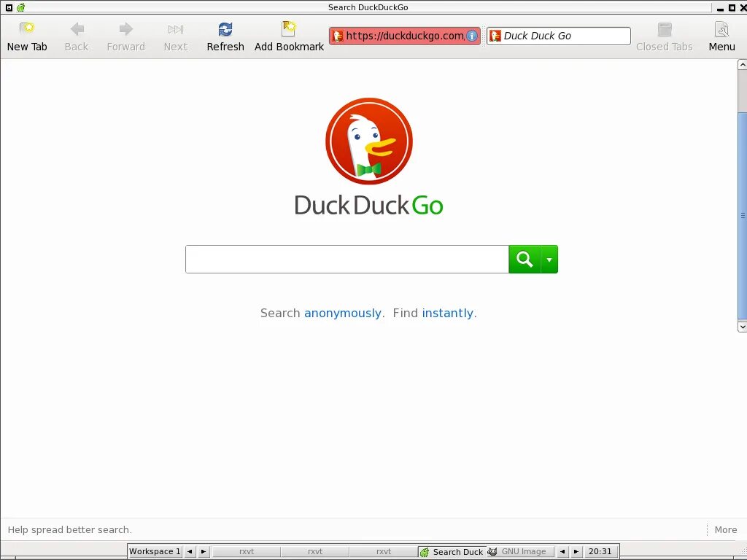
Task: Open a New Tab
Action: pyautogui.click(x=27, y=36)
